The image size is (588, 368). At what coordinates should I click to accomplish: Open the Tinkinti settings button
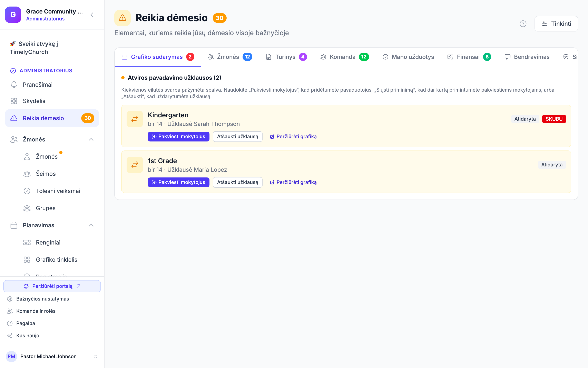tap(556, 24)
